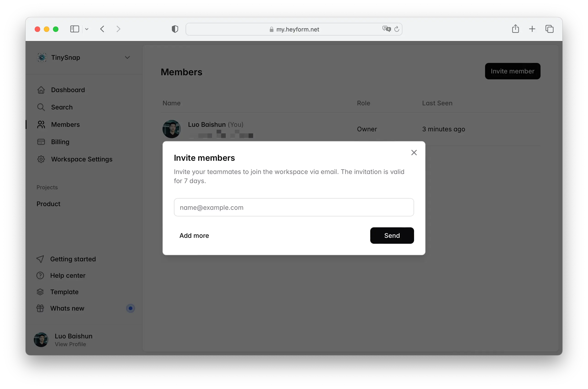Click the Billing card icon
Image resolution: width=588 pixels, height=389 pixels.
(x=41, y=142)
